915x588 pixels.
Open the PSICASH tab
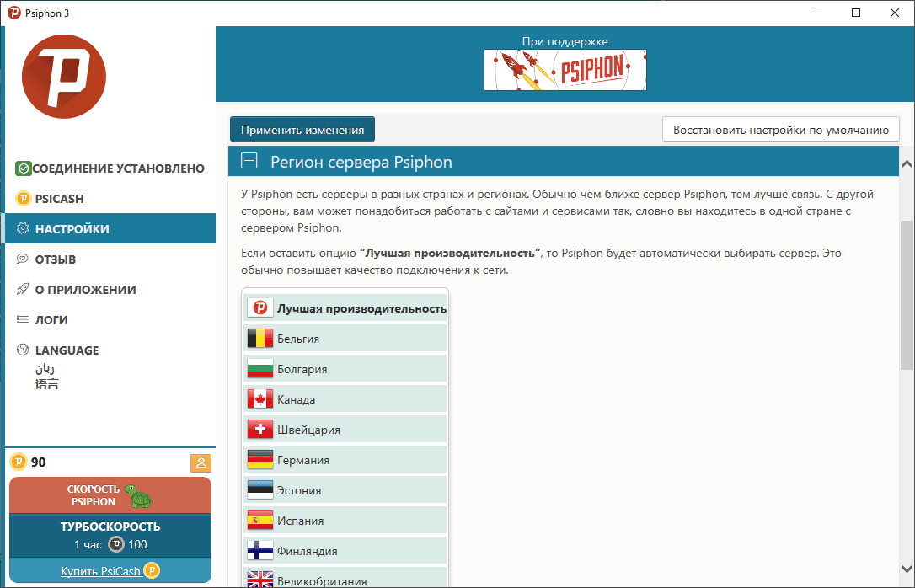pyautogui.click(x=110, y=199)
